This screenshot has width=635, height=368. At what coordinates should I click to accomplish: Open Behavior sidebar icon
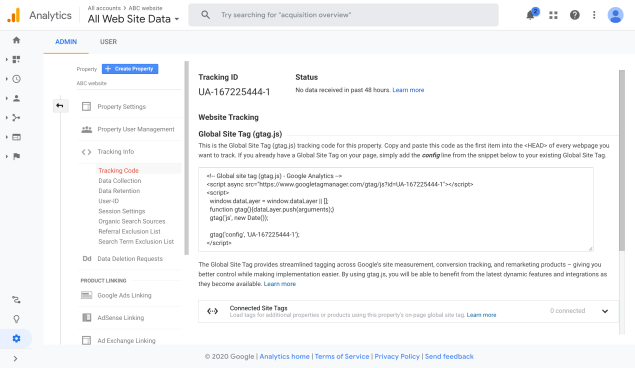[x=16, y=137]
